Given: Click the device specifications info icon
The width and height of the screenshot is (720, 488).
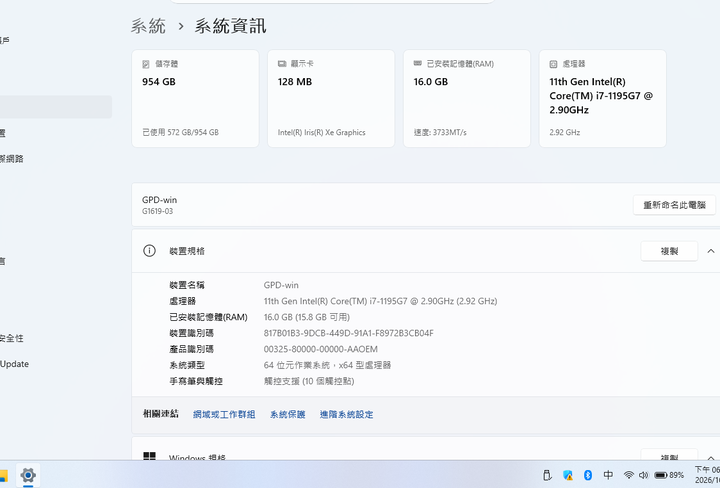Looking at the screenshot, I should coord(149,251).
